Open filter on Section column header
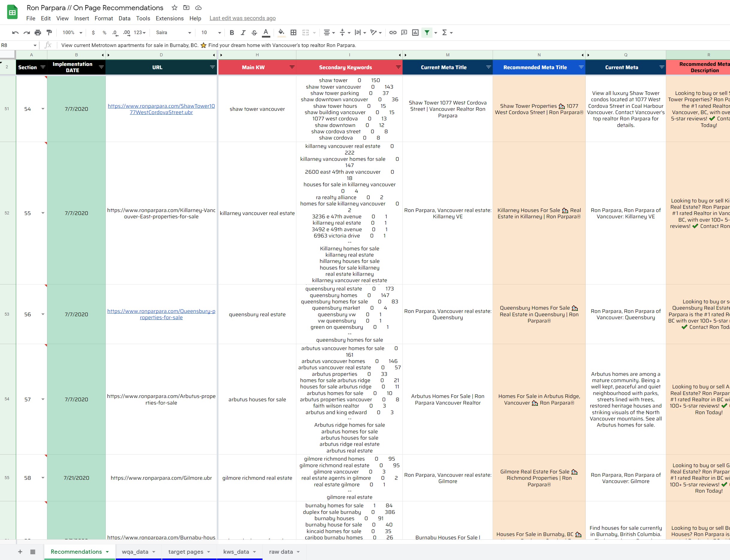The width and height of the screenshot is (730, 560). [43, 67]
